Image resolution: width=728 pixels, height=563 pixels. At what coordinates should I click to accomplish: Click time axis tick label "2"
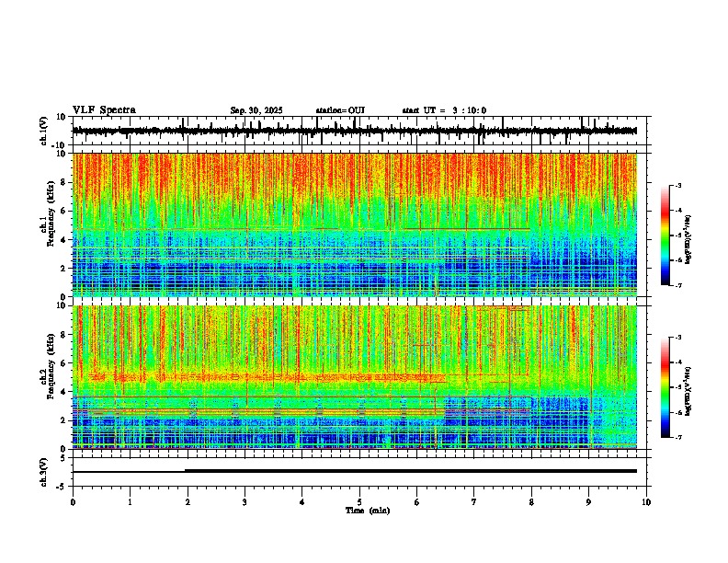tap(188, 502)
